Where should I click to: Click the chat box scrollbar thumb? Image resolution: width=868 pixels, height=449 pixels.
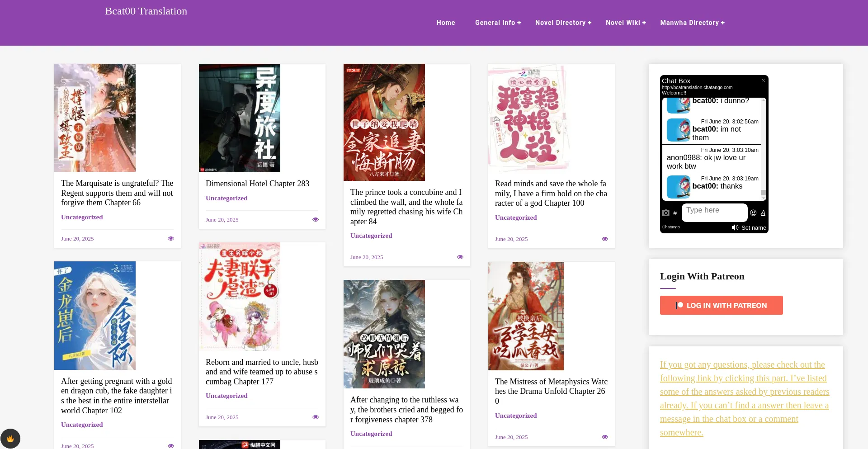pos(764,193)
